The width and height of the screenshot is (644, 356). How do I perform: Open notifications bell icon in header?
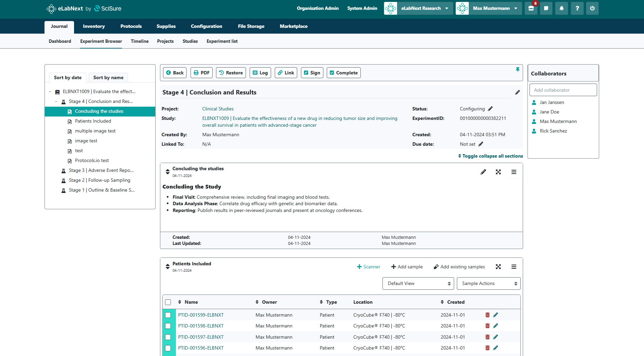561,8
